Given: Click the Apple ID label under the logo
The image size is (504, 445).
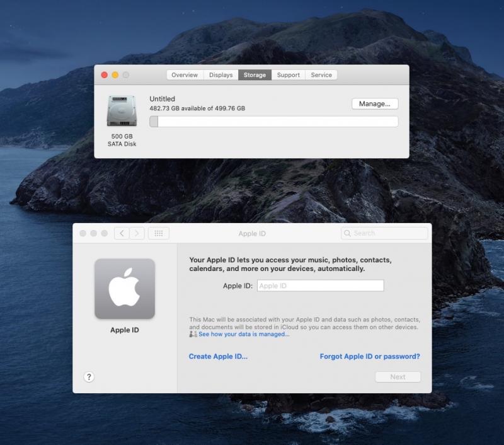Looking at the screenshot, I should tap(125, 330).
